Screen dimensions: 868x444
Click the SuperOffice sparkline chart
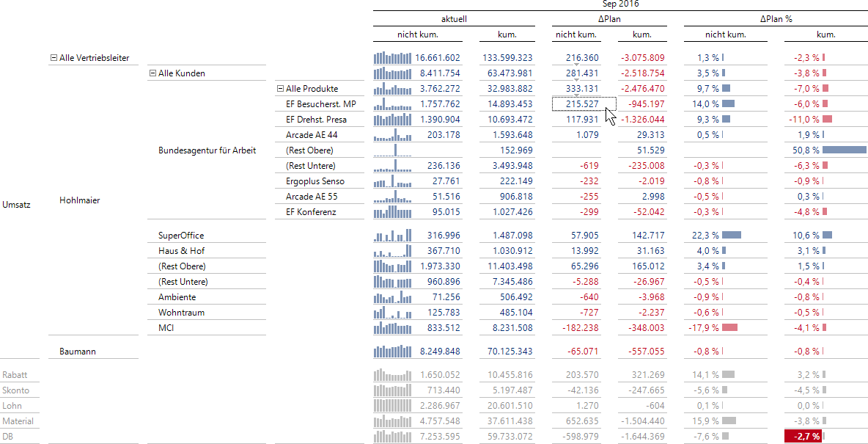392,236
